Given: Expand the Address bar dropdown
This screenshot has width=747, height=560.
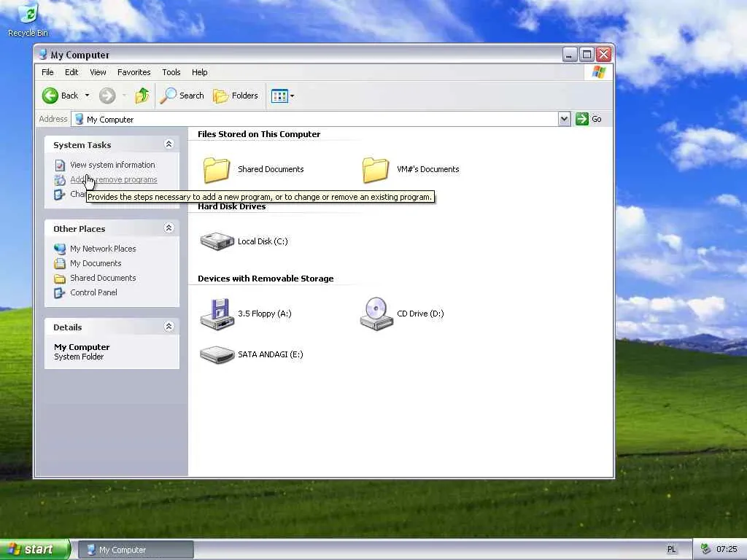Looking at the screenshot, I should click(x=564, y=119).
